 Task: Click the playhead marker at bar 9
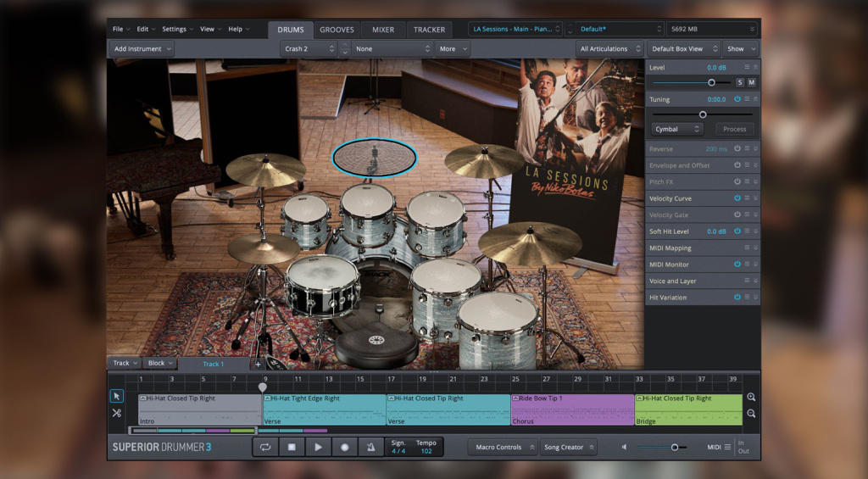pos(263,387)
